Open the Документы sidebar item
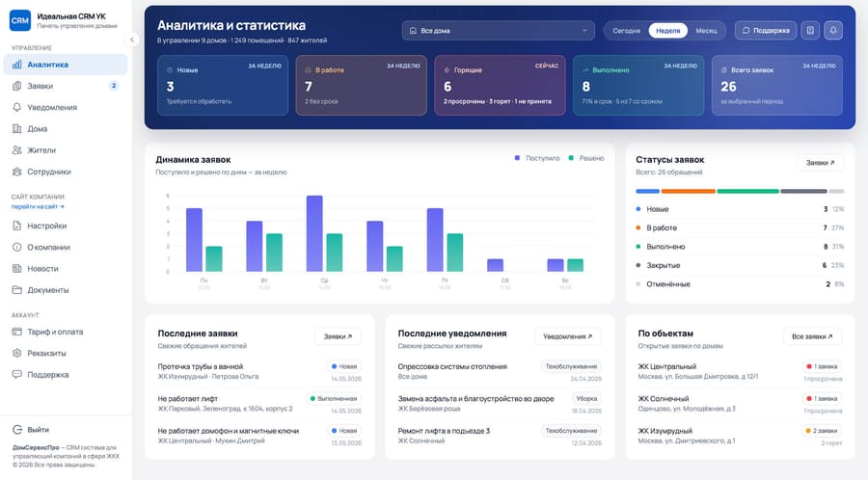 click(x=66, y=290)
